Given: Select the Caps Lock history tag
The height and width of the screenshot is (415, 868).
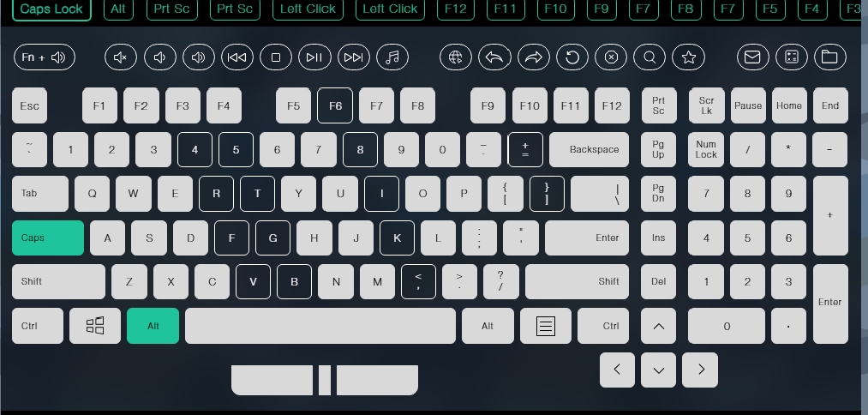Looking at the screenshot, I should pyautogui.click(x=51, y=9).
